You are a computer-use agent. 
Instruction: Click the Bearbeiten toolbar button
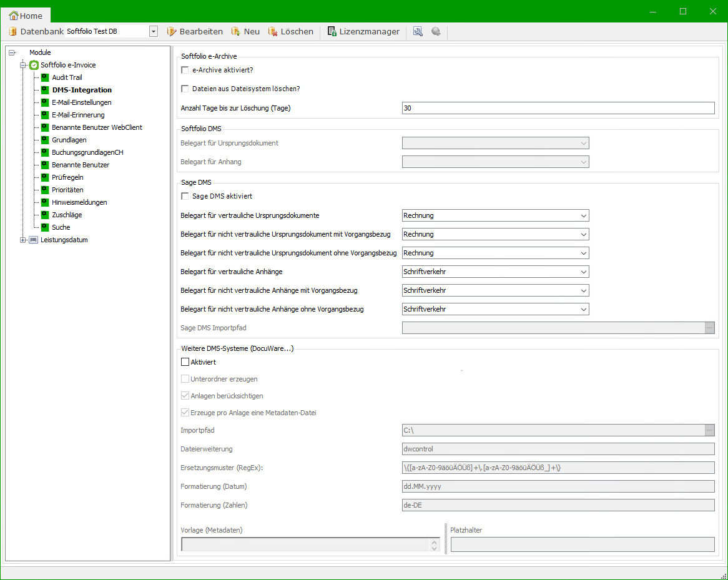coord(195,31)
